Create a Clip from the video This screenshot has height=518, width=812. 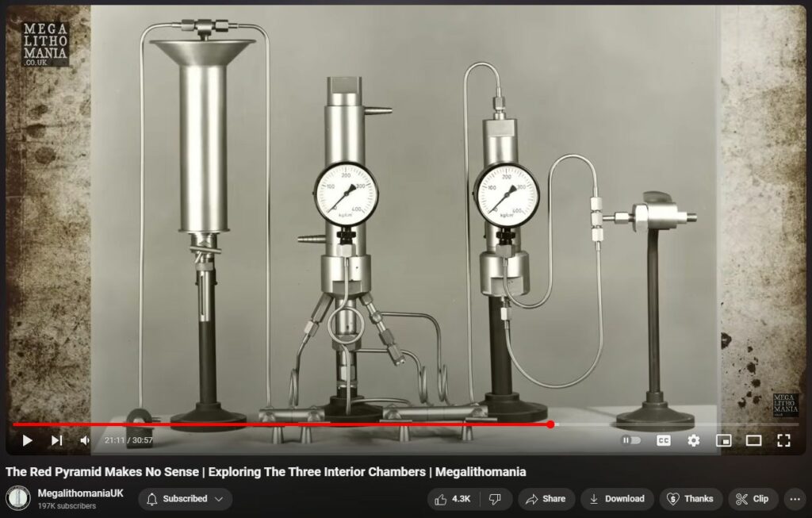[752, 499]
